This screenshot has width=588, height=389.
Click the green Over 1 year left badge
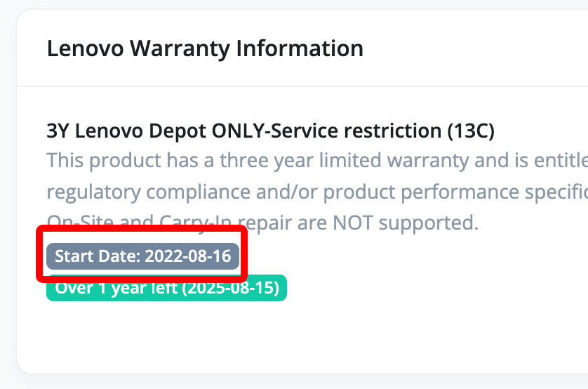166,288
